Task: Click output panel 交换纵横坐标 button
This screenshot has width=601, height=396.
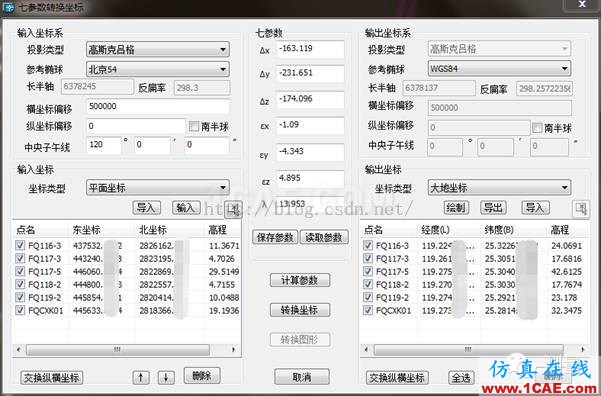Action: 397,378
